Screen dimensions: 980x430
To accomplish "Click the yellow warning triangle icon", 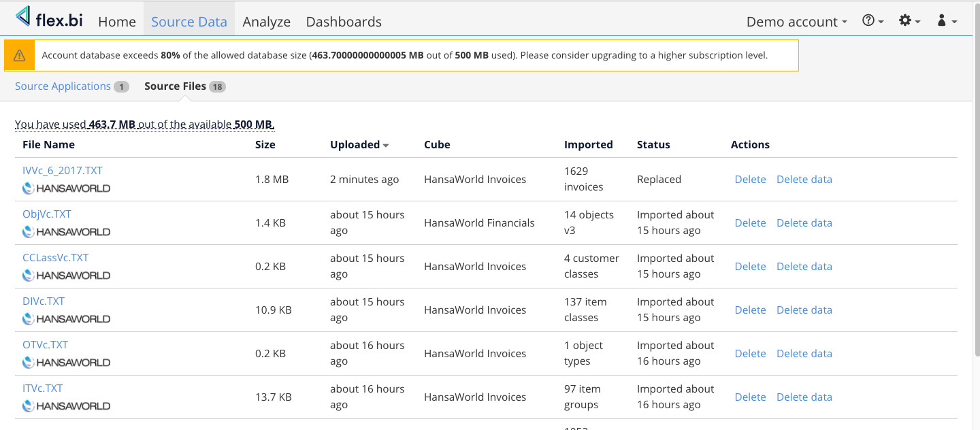I will [x=20, y=56].
